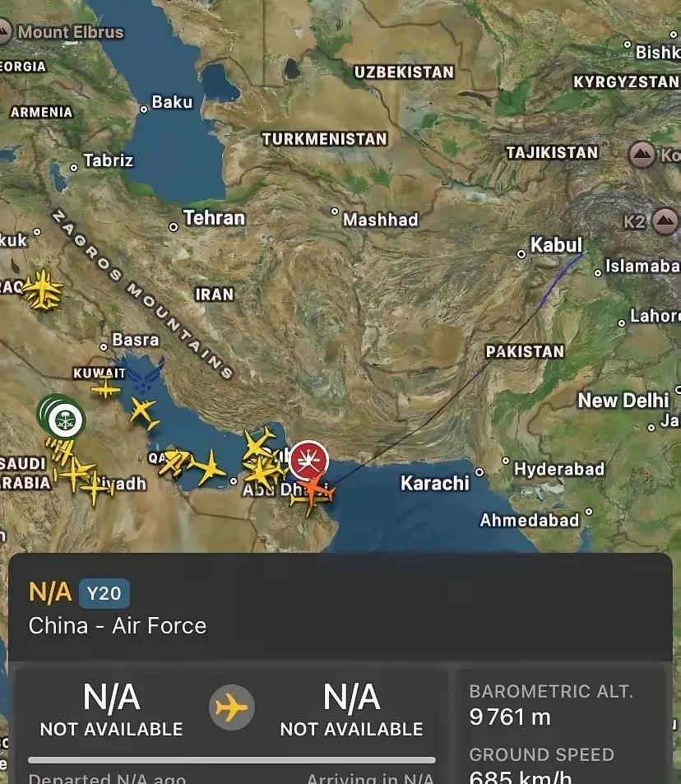Select the K2 mountain peak icon
The image size is (681, 784).
pos(665,221)
